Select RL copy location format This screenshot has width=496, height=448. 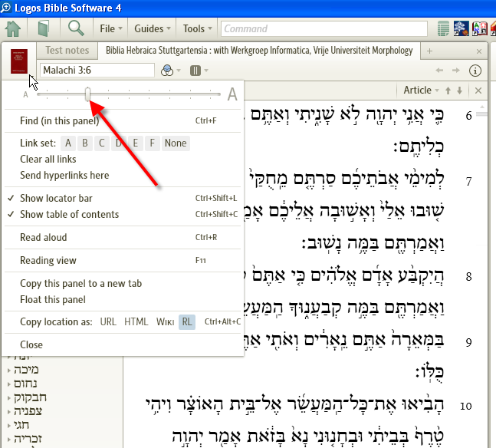tap(187, 322)
